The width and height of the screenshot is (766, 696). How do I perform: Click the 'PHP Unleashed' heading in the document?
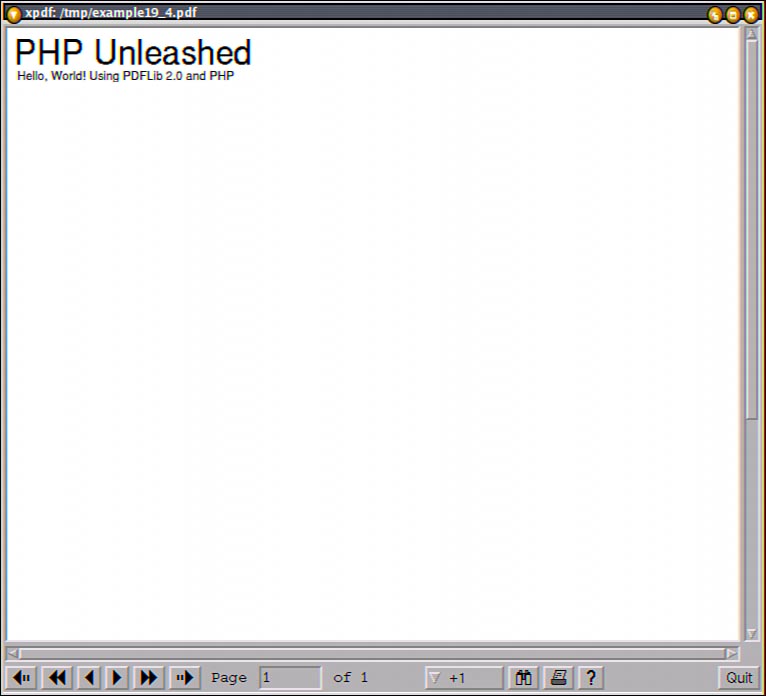point(133,53)
